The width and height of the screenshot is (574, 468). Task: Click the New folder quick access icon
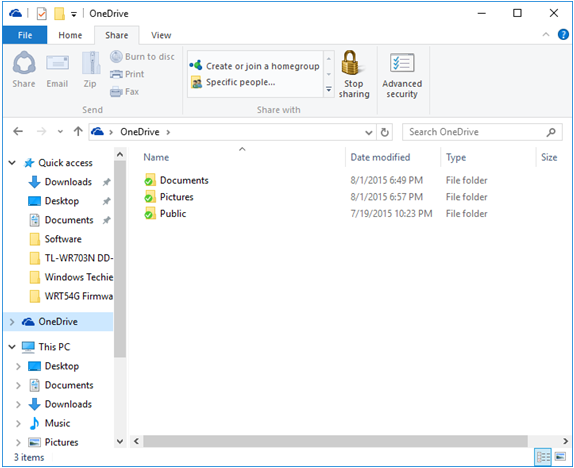[59, 14]
